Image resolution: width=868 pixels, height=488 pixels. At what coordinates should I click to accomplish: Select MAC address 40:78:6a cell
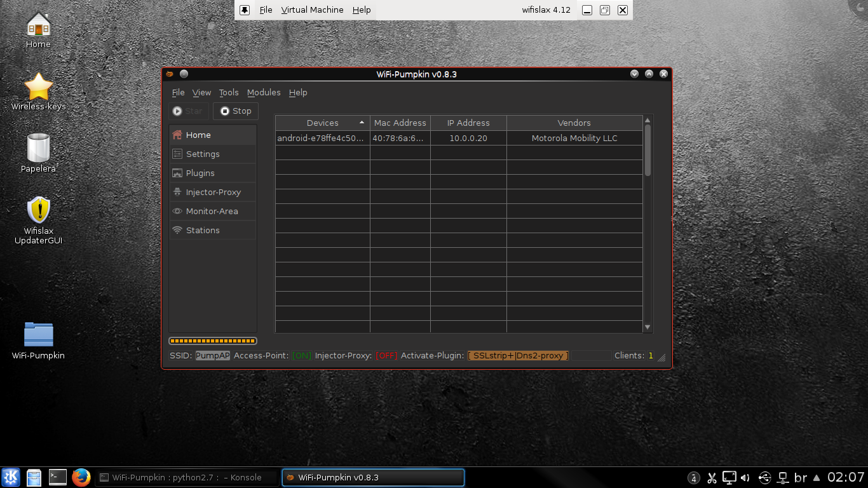[x=400, y=138]
